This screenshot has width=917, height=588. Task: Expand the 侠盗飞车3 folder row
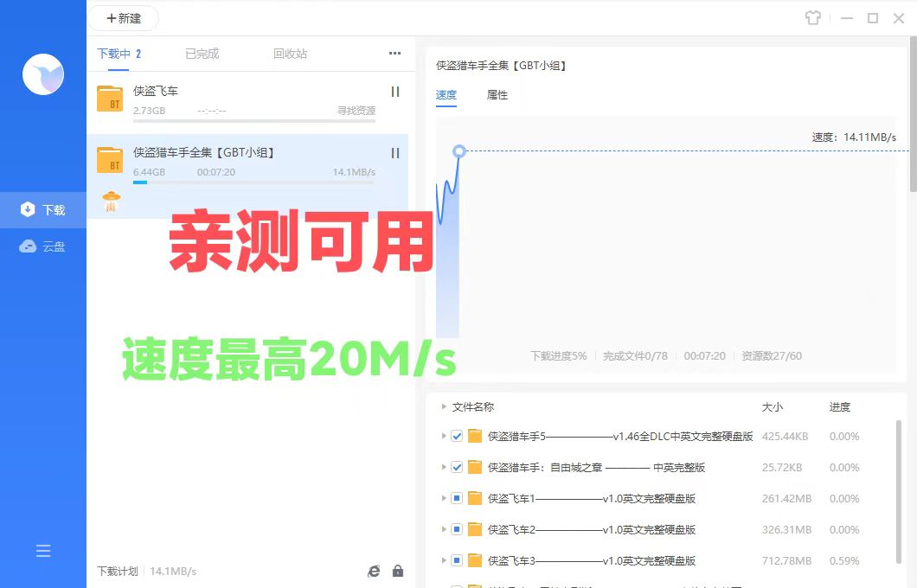pyautogui.click(x=443, y=560)
